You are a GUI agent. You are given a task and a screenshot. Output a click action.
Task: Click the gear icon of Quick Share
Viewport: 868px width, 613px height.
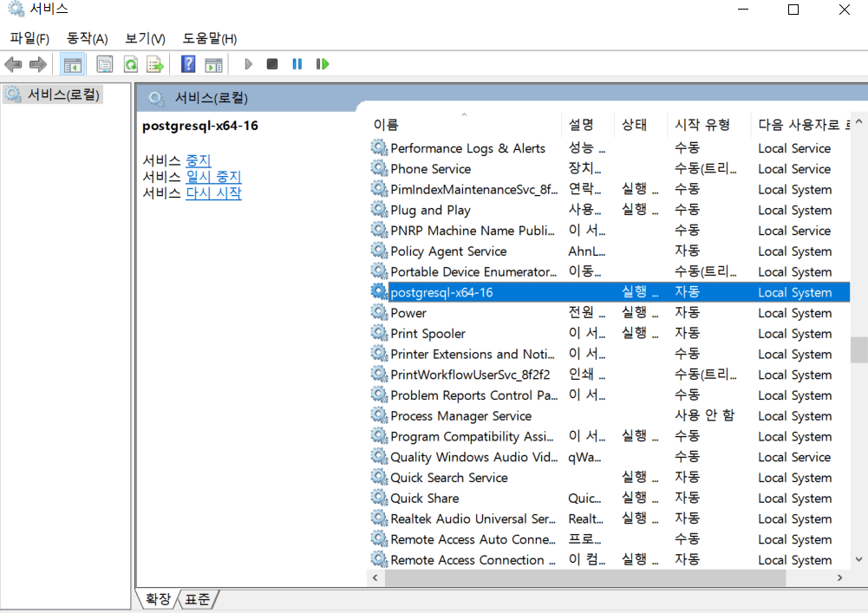pos(379,498)
